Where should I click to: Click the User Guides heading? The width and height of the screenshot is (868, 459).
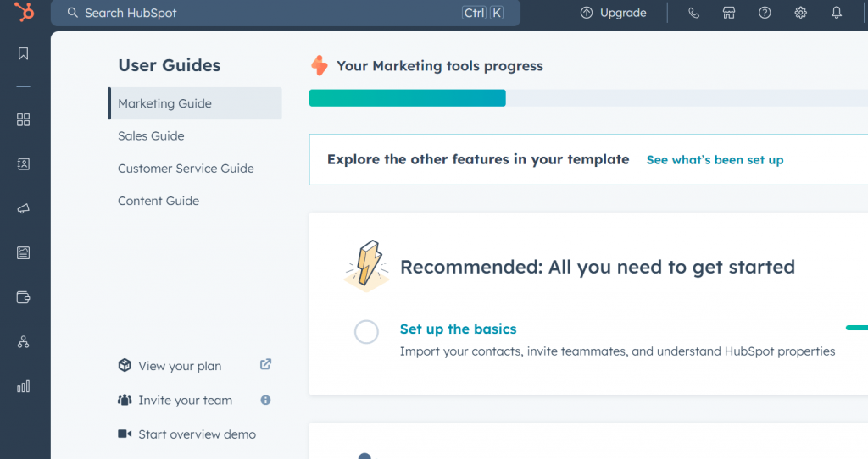click(x=169, y=65)
